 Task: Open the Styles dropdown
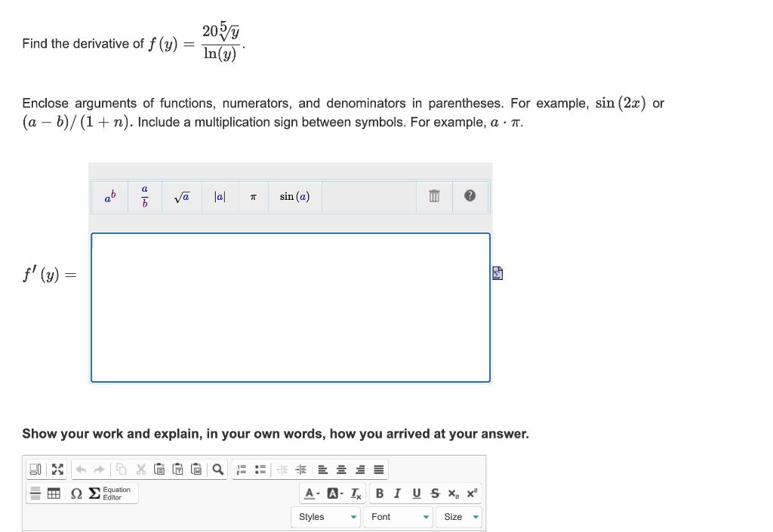325,516
